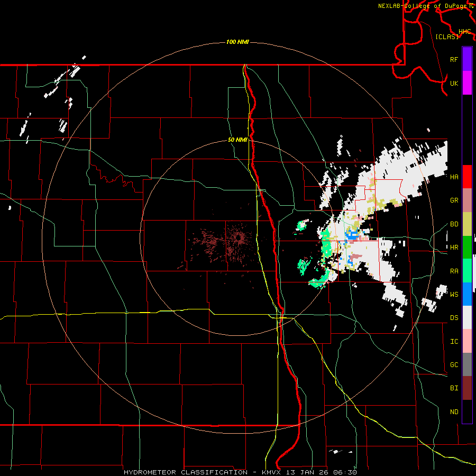Click the 'DS' legend label
This screenshot has height=476, width=476.
[454, 317]
